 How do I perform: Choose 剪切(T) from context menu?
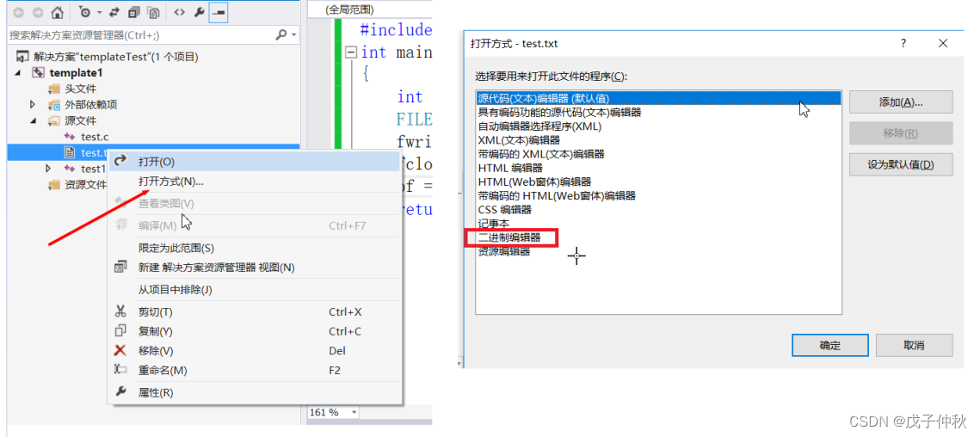(x=255, y=312)
